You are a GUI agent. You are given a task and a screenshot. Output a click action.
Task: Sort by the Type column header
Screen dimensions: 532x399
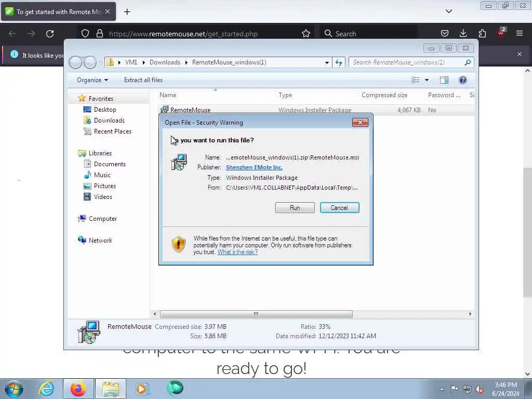tap(285, 95)
